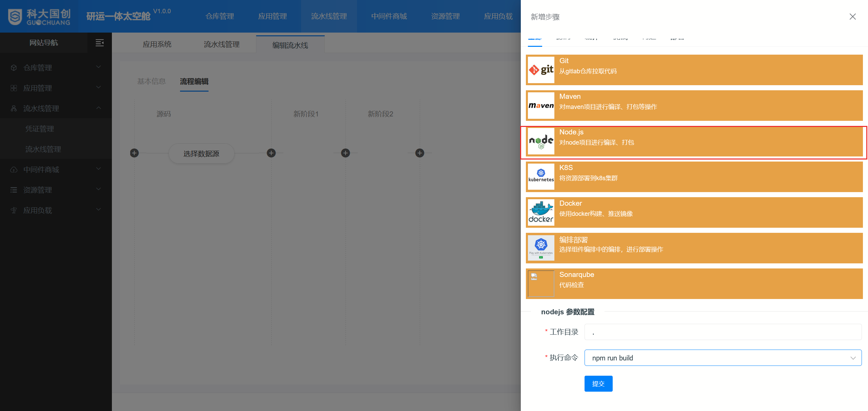Click the plus icon under 新阶段2
Image resolution: width=868 pixels, height=411 pixels.
pos(346,153)
